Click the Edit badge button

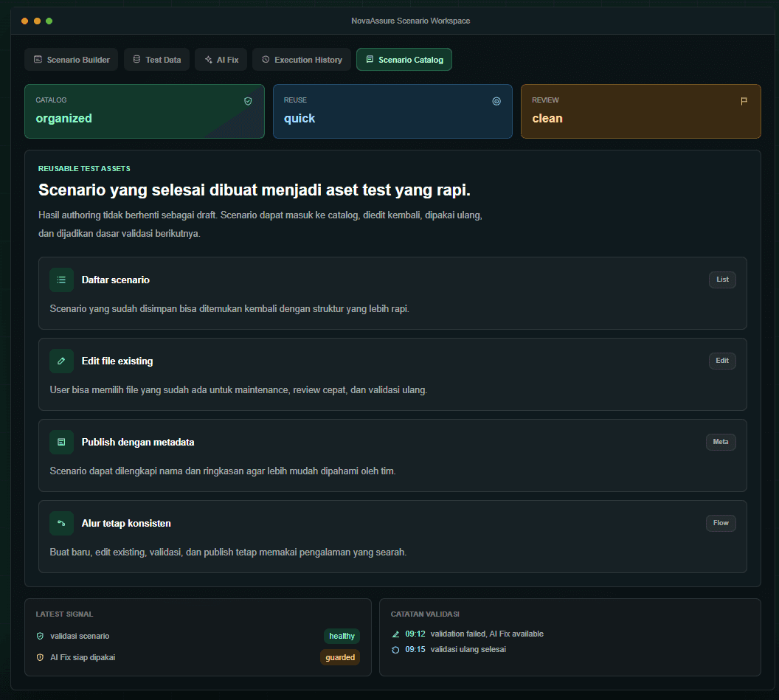click(x=722, y=361)
